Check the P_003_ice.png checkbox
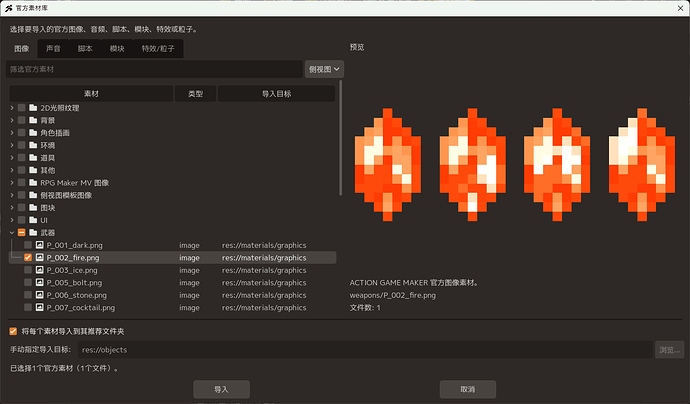690x404 pixels. tap(28, 270)
